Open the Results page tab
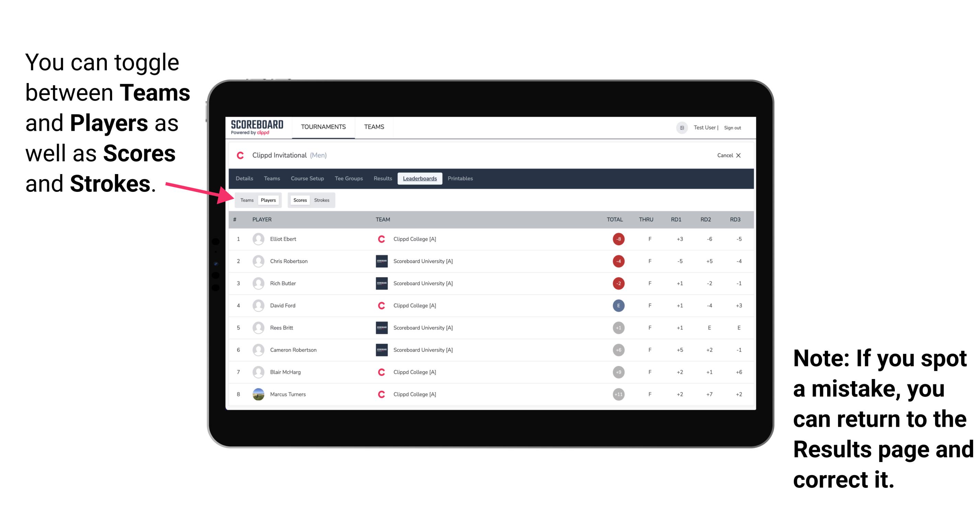This screenshot has height=527, width=980. [383, 179]
